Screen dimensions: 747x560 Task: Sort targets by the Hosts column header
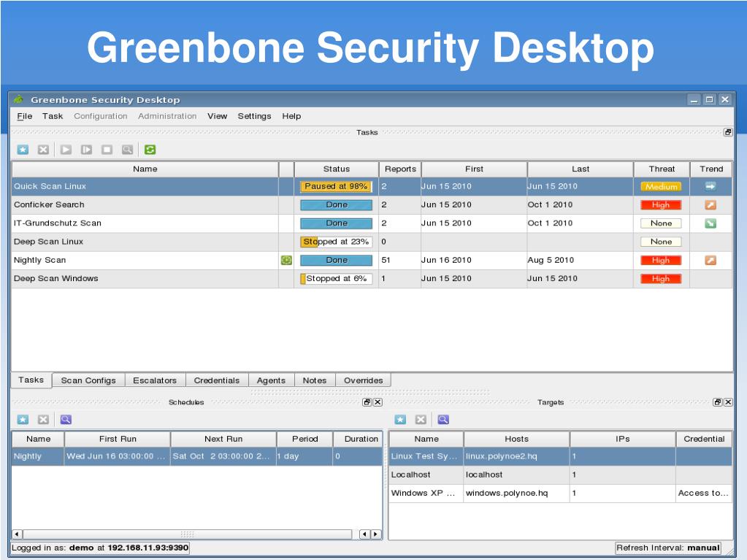point(517,439)
